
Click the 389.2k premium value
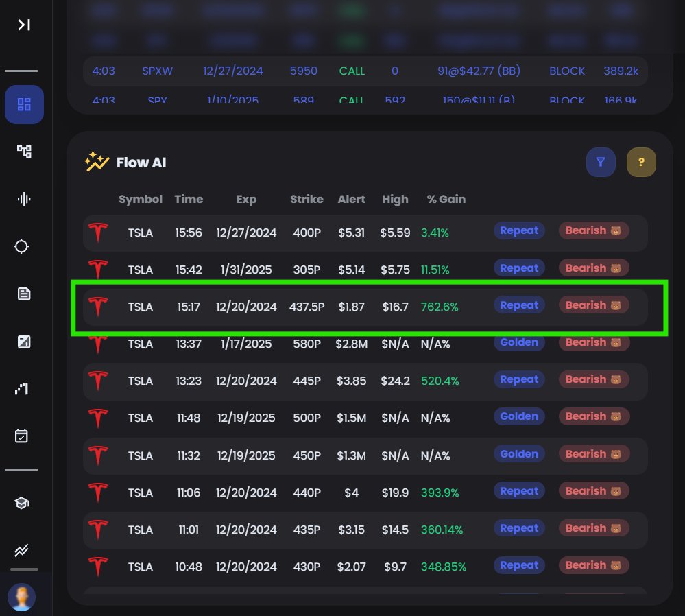click(x=621, y=71)
